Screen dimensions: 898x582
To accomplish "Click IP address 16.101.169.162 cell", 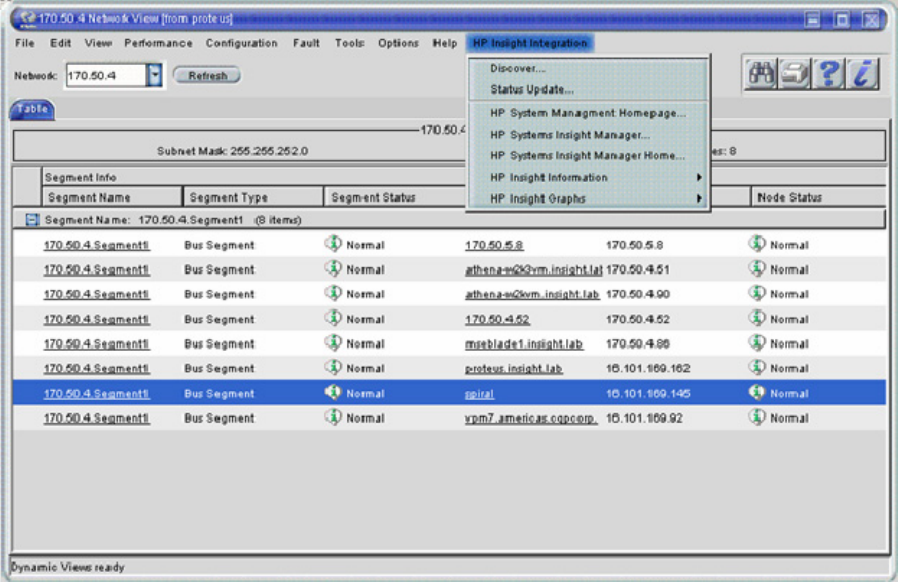I will (x=648, y=368).
